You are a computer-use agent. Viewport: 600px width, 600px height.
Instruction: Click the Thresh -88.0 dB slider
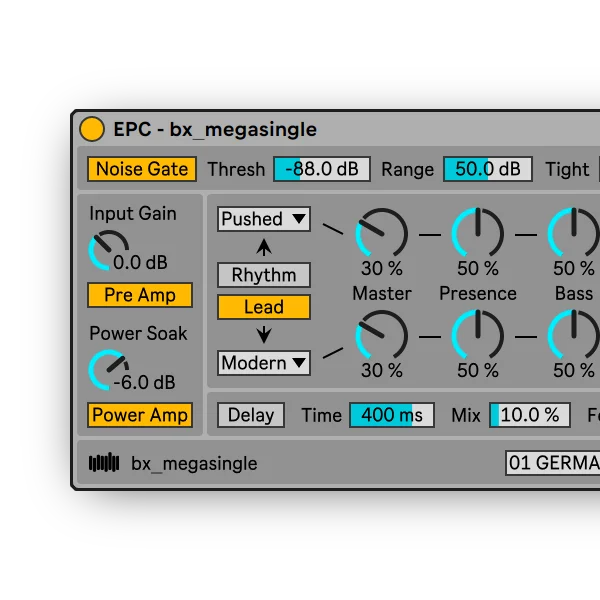[x=322, y=169]
